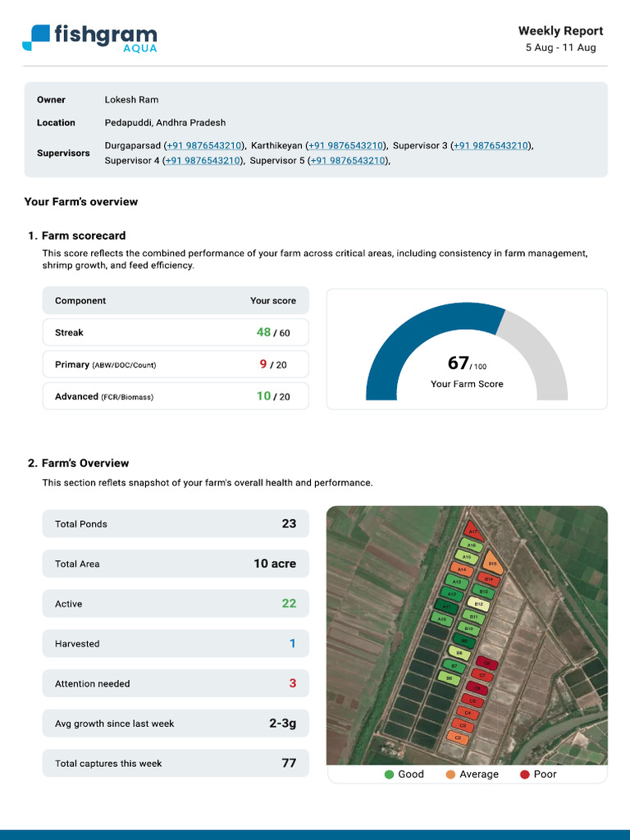Click the owner name 'Lokesh Ram'
630x840 pixels.
coord(132,99)
